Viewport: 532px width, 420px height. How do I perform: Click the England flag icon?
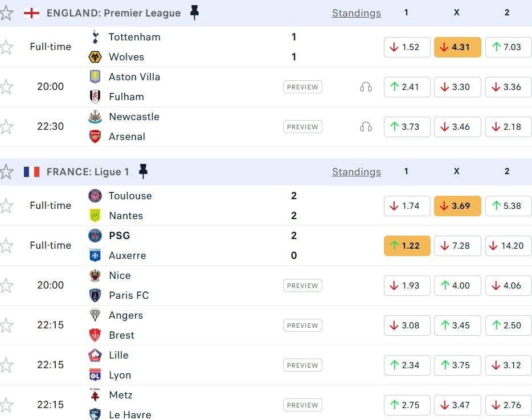tap(31, 13)
